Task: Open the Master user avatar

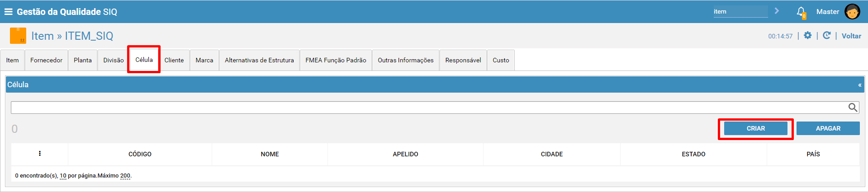Action: [x=852, y=12]
